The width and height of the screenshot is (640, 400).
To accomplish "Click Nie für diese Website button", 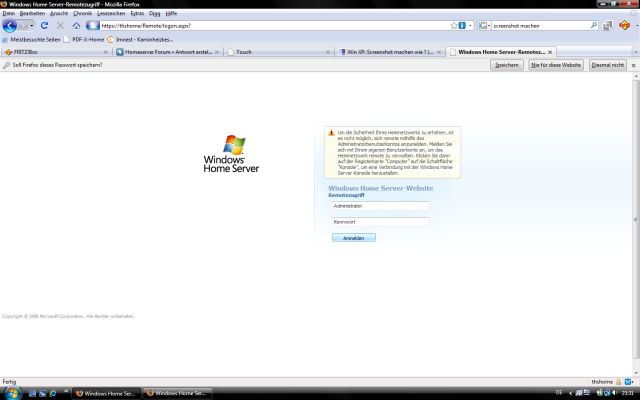I will (556, 65).
